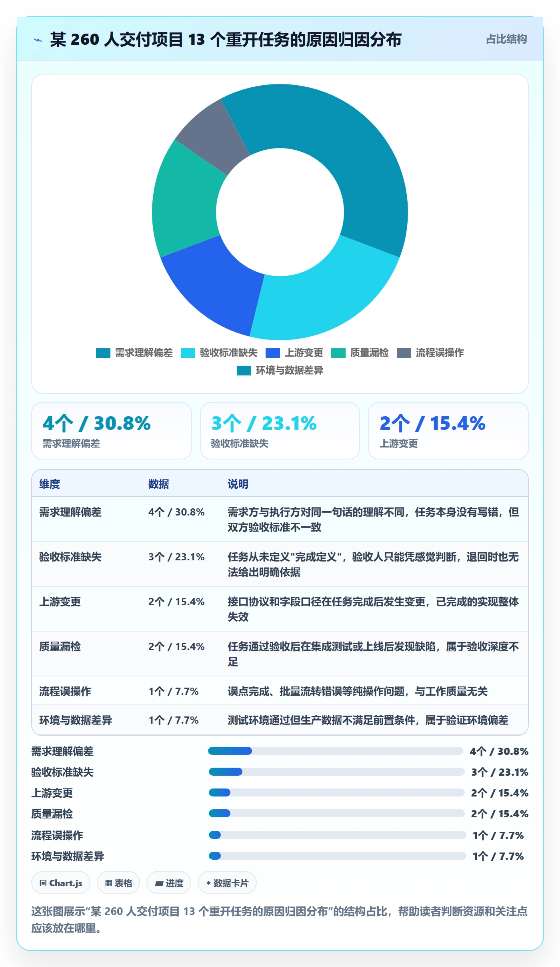Click the 流程误操作 progress bar
The image size is (560, 967).
tap(337, 835)
